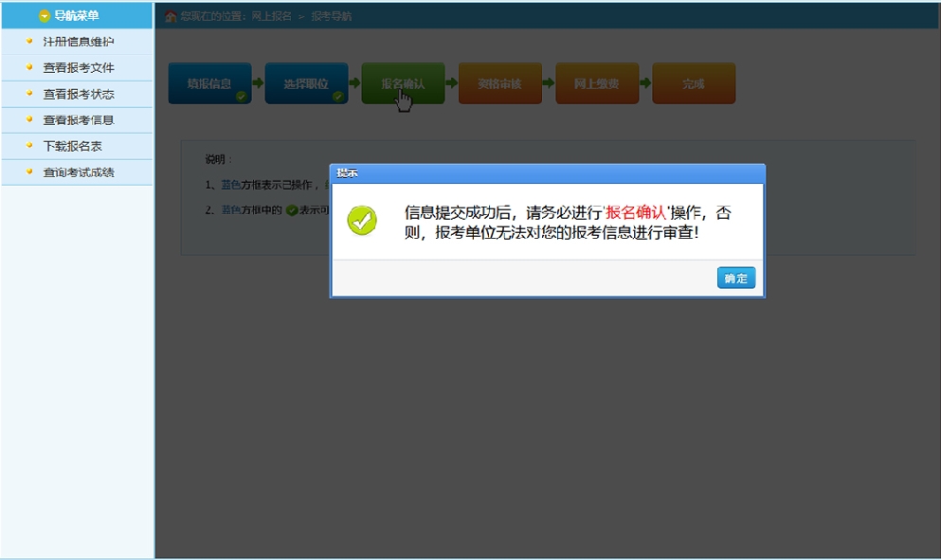Click the arrow between 网上缴费 and 完成
This screenshot has height=560, width=941.
(x=645, y=83)
